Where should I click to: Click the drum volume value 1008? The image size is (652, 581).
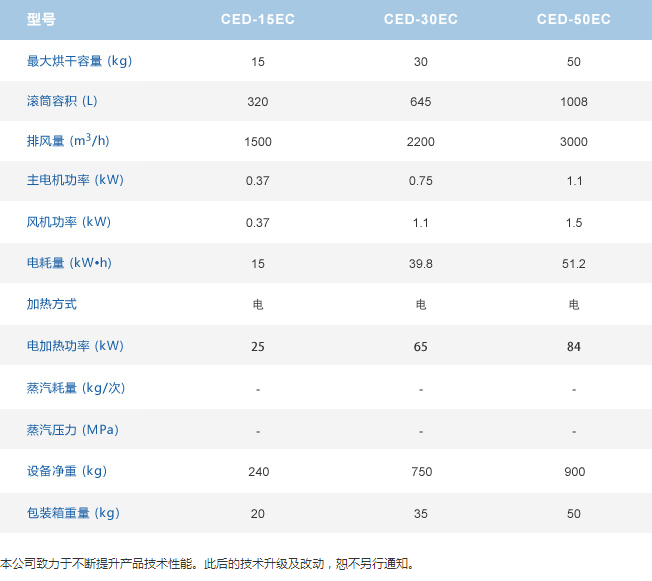click(574, 102)
